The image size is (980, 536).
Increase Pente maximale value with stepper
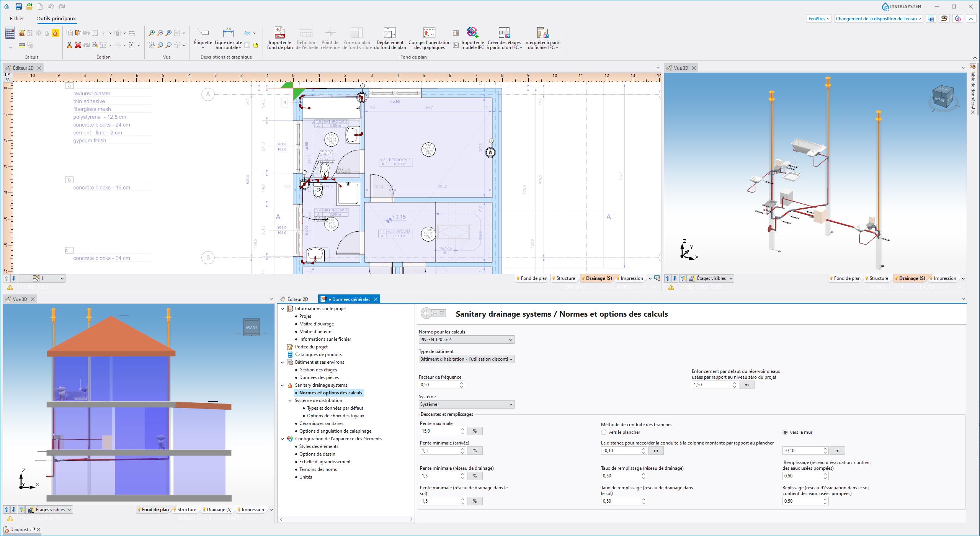pyautogui.click(x=462, y=429)
